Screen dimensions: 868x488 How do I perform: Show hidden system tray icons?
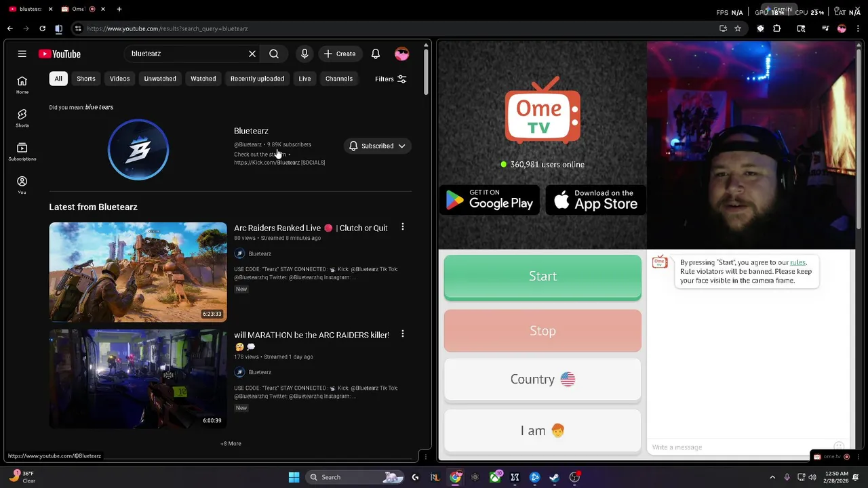click(772, 477)
